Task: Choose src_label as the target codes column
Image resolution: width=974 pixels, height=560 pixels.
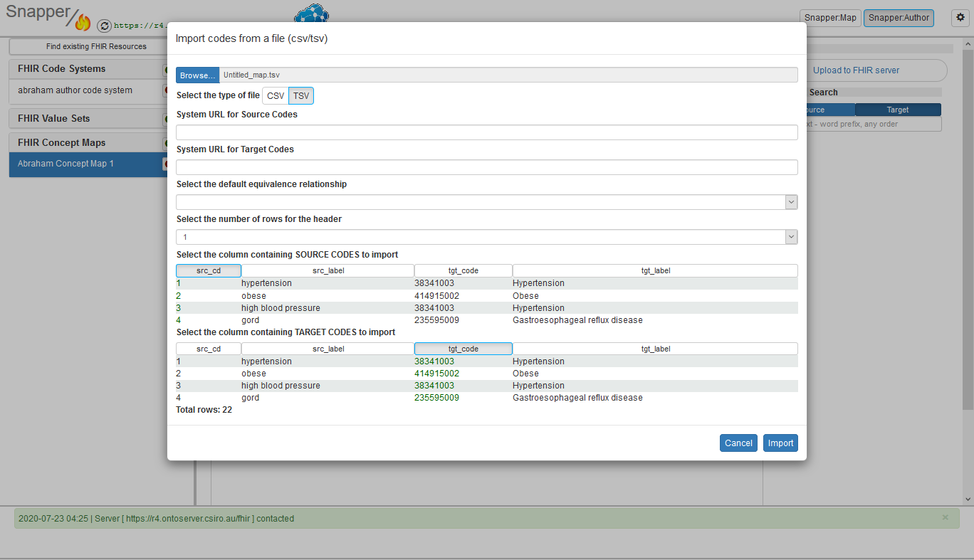Action: [x=328, y=349]
